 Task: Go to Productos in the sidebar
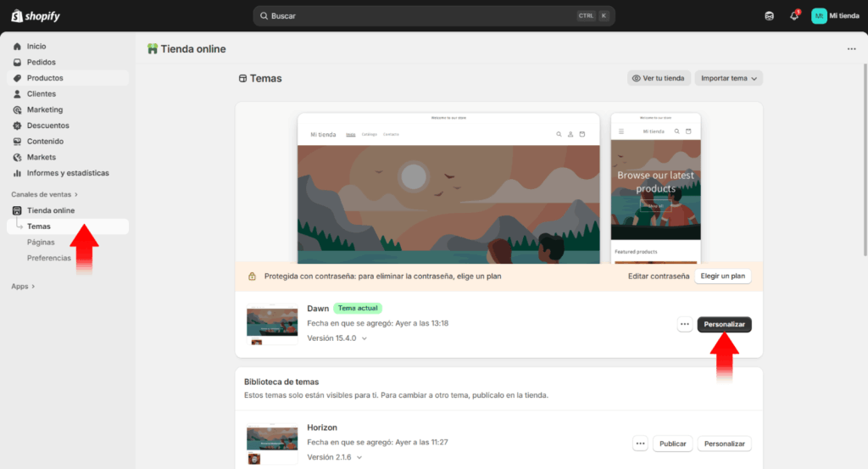pos(45,78)
